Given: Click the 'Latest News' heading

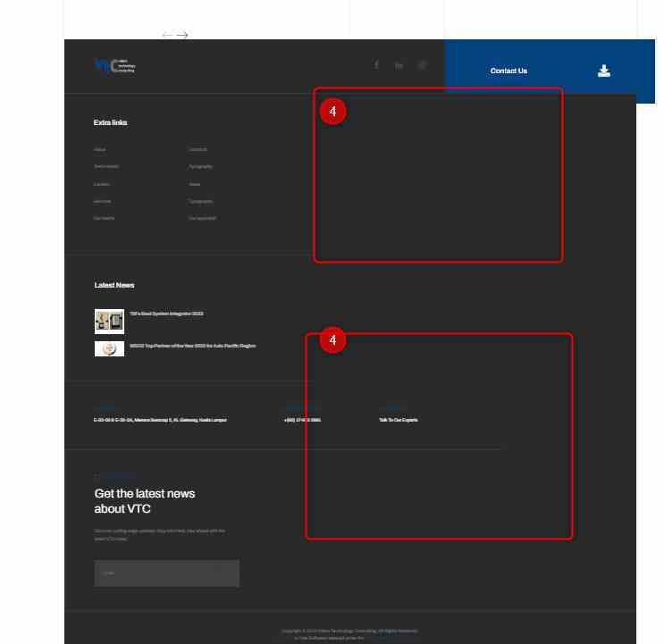Looking at the screenshot, I should [114, 285].
